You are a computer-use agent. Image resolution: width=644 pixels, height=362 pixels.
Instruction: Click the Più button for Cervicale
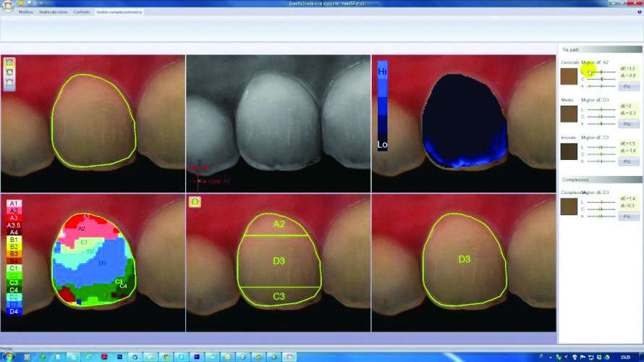coord(629,86)
